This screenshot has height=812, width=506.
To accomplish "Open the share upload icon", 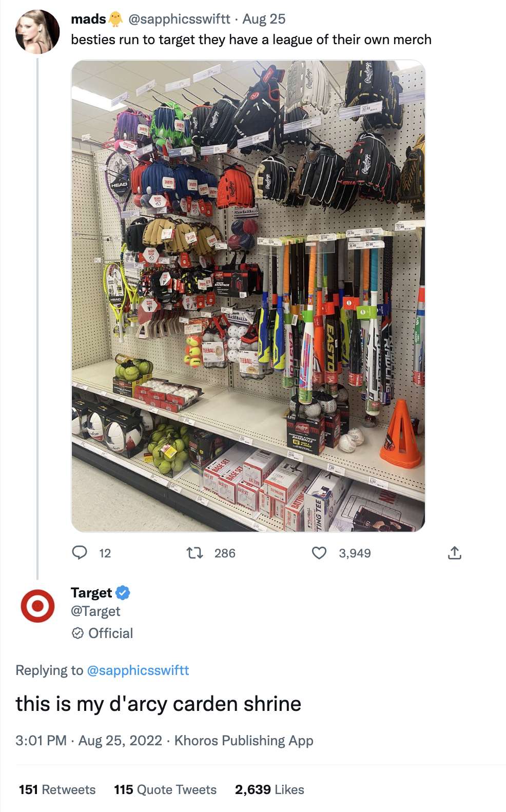I will tap(455, 553).
